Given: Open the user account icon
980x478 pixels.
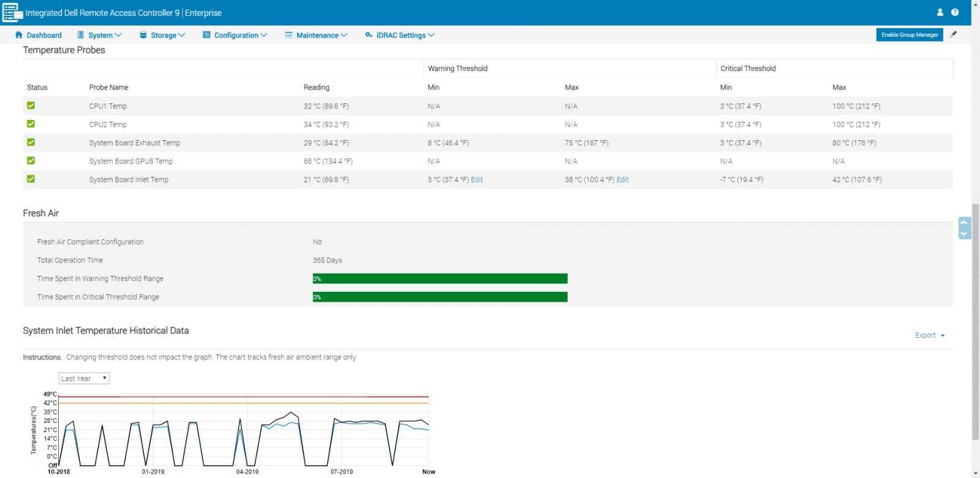Looking at the screenshot, I should click(940, 12).
